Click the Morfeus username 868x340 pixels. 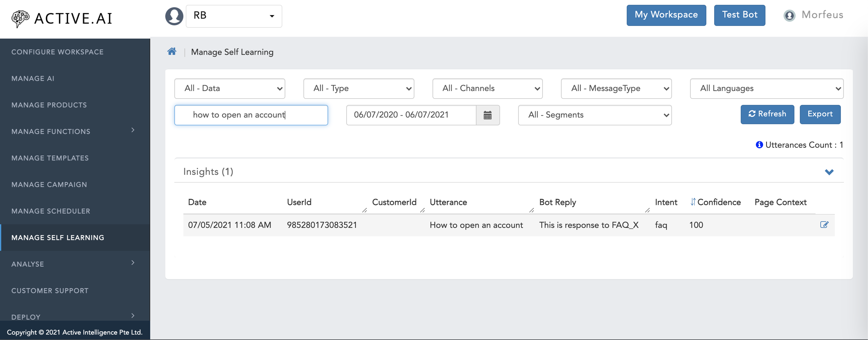tap(822, 15)
